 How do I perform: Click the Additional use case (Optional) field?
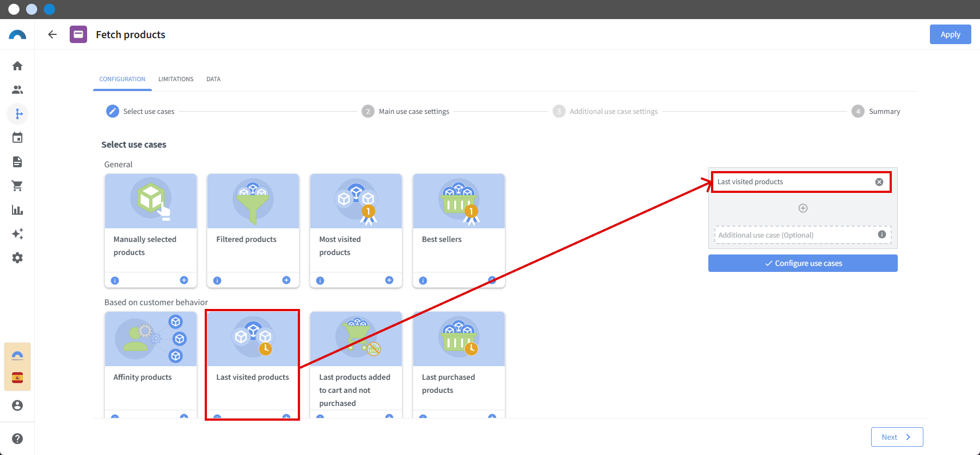(803, 235)
